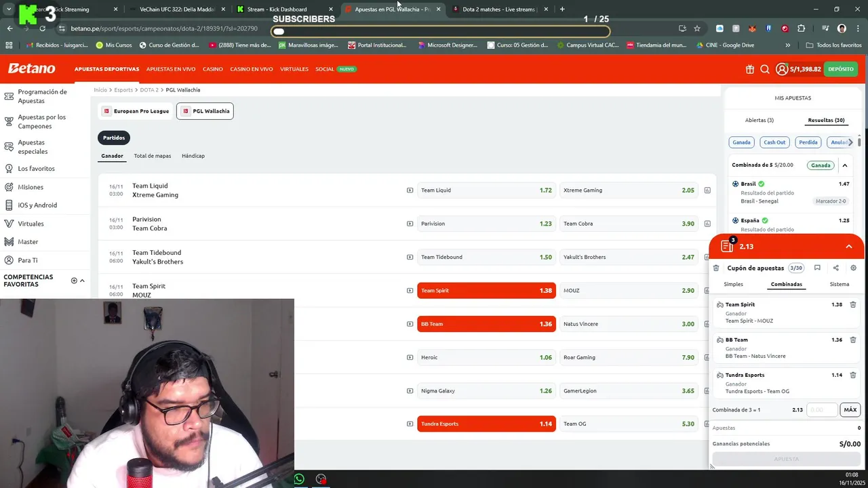Select Roar Gaming odds 7.90

629,357
